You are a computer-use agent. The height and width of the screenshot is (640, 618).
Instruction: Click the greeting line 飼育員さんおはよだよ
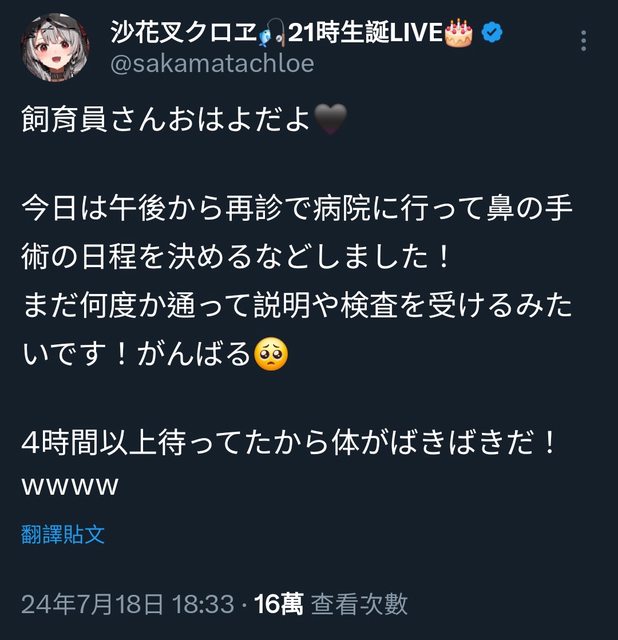167,119
